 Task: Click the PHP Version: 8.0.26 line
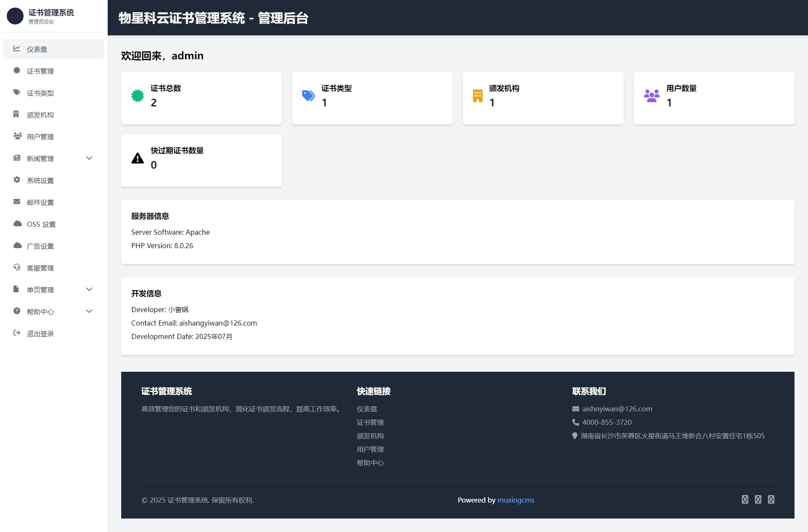pyautogui.click(x=162, y=246)
